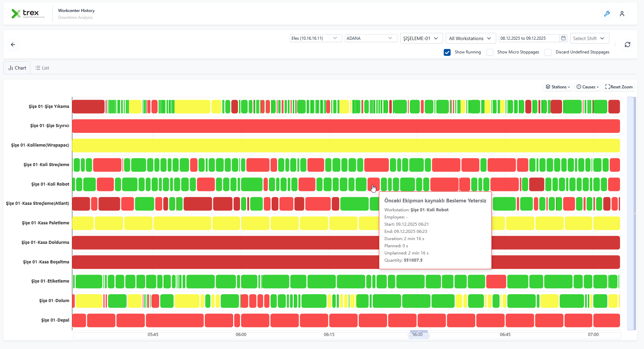Expand the ŞİŞELEME-01 dropdown

[421, 38]
